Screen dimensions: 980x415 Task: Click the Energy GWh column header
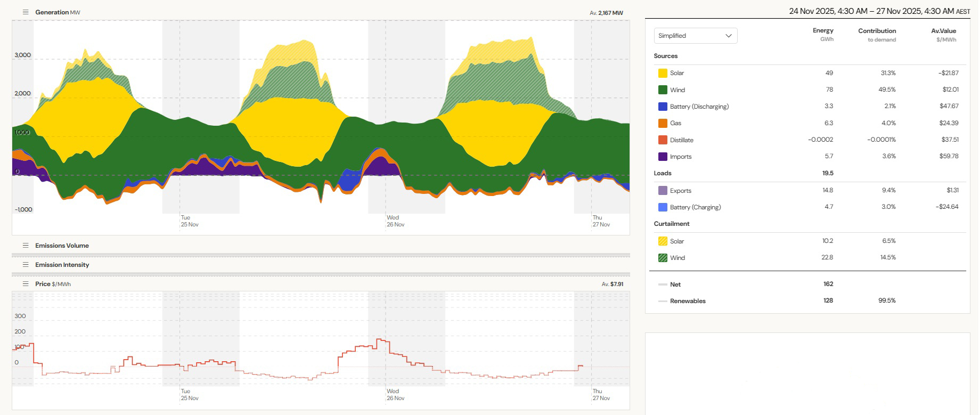tap(823, 35)
